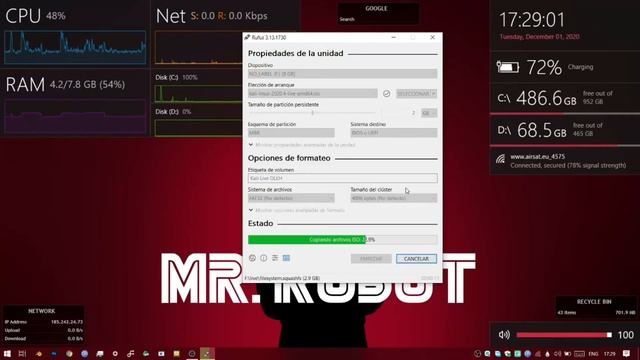Open the Elección de arranque dropdown
Viewport: 640px width, 360px height.
click(x=313, y=93)
